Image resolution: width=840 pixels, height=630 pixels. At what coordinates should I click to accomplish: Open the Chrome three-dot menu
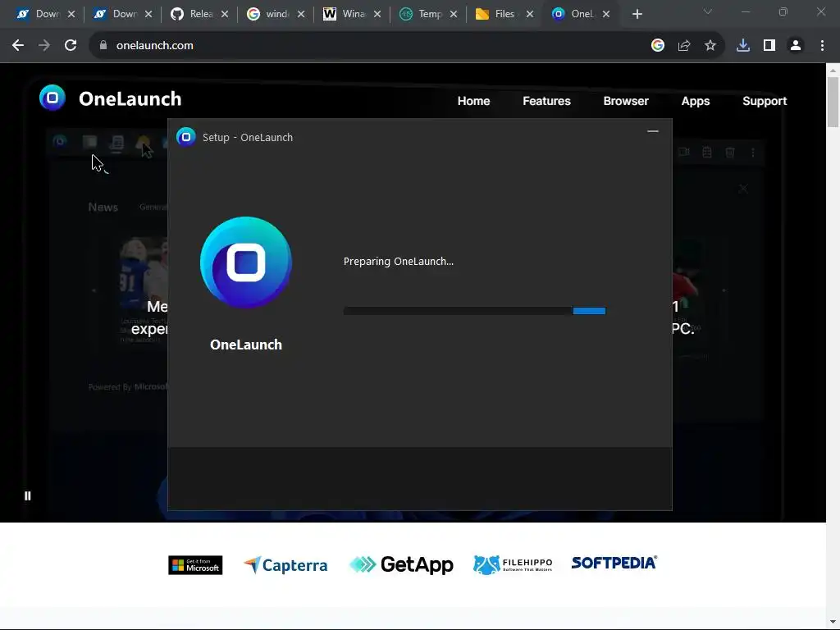[822, 46]
